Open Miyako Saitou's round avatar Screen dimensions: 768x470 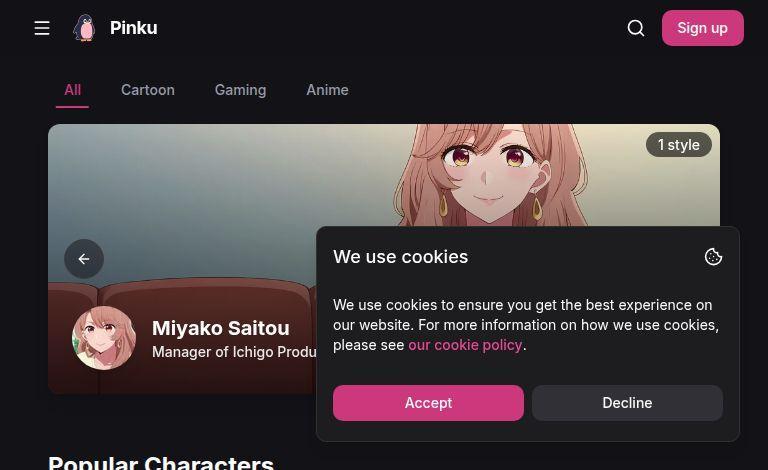pyautogui.click(x=104, y=338)
